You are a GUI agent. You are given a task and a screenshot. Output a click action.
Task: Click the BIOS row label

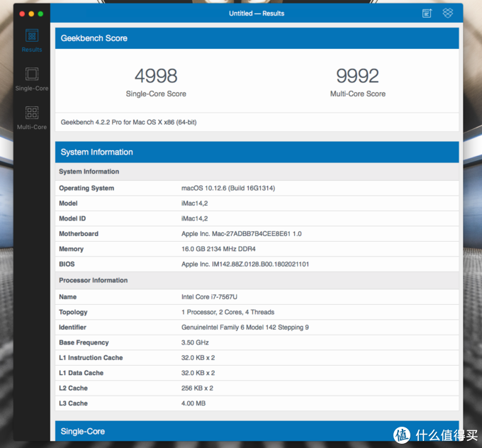67,264
